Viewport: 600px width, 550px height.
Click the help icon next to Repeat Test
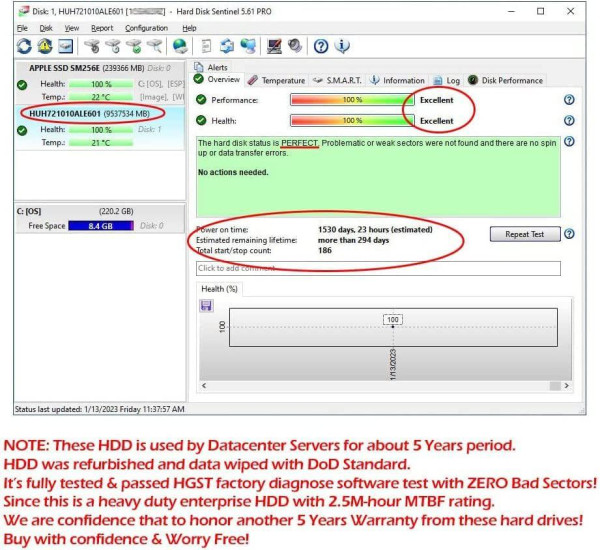coord(569,234)
